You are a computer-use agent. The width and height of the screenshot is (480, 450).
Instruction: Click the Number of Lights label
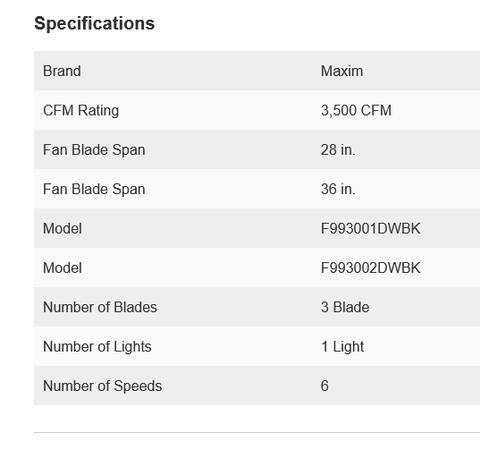[x=97, y=347]
